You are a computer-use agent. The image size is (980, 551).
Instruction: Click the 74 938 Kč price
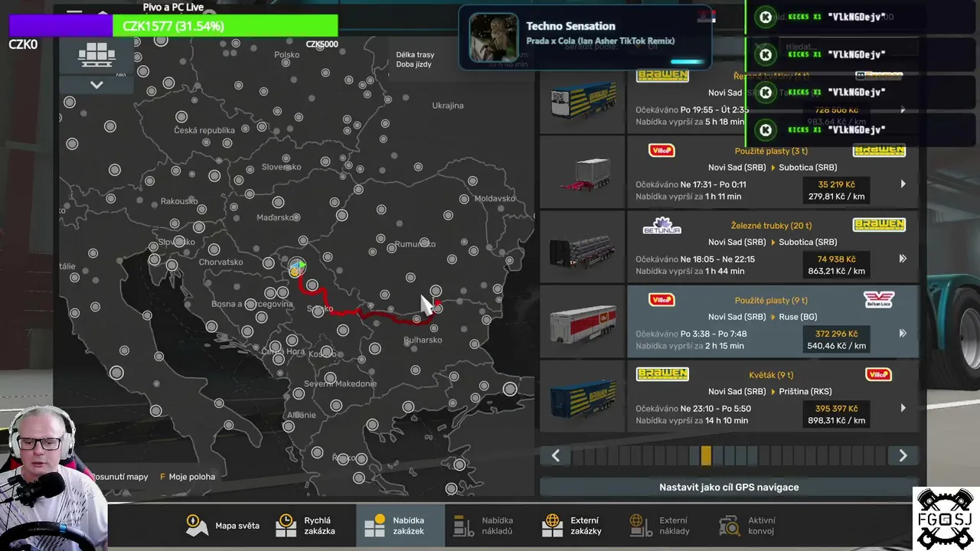click(836, 259)
